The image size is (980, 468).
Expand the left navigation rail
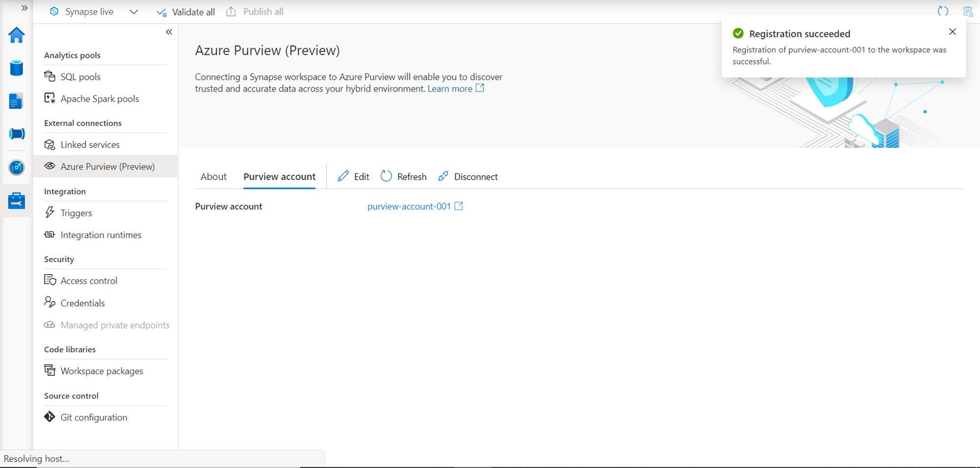24,8
